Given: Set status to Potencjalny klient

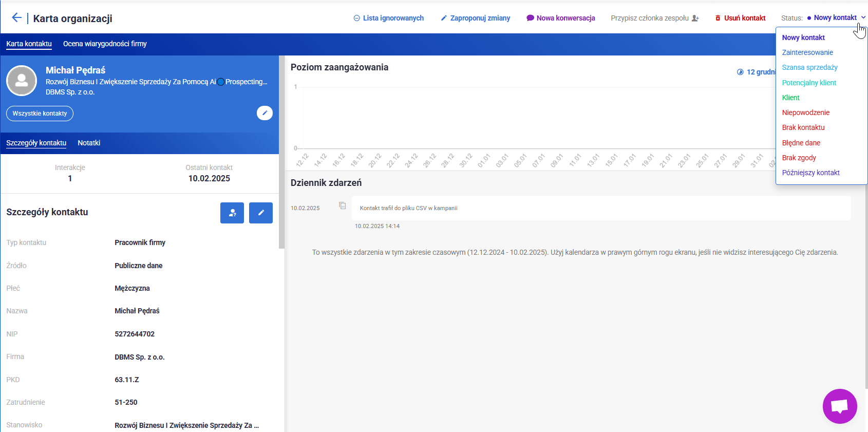Looking at the screenshot, I should pyautogui.click(x=809, y=83).
